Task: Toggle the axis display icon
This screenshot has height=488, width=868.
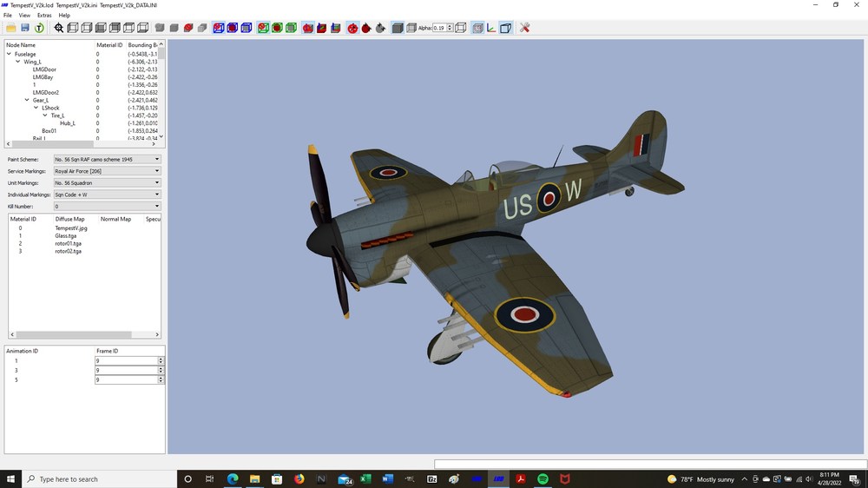Action: [x=491, y=28]
